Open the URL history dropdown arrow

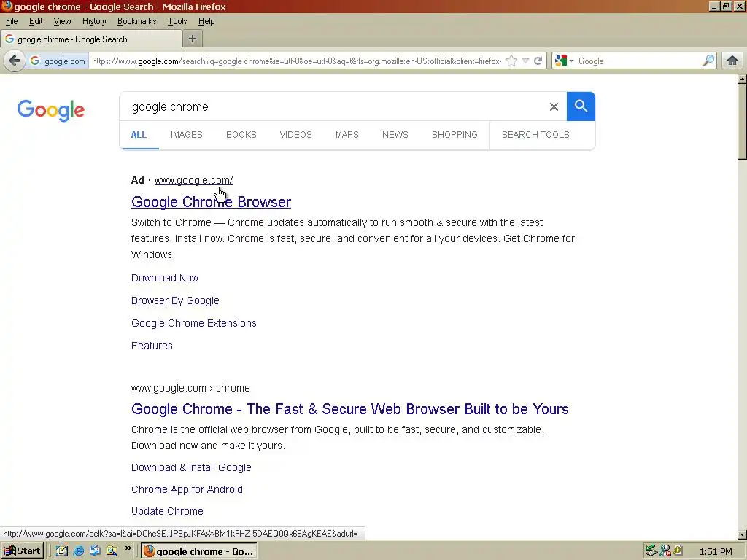pos(525,61)
